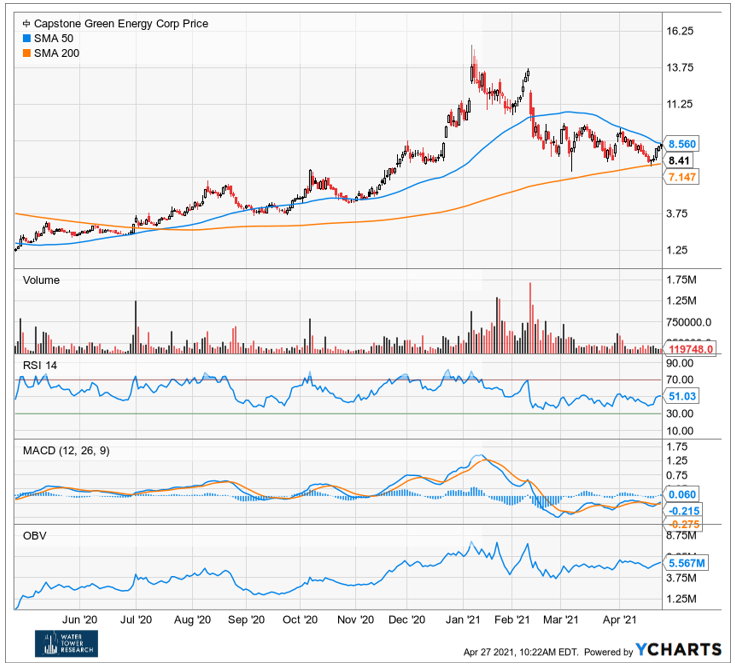
Task: Click the 13.75 price axis label
Action: (680, 67)
